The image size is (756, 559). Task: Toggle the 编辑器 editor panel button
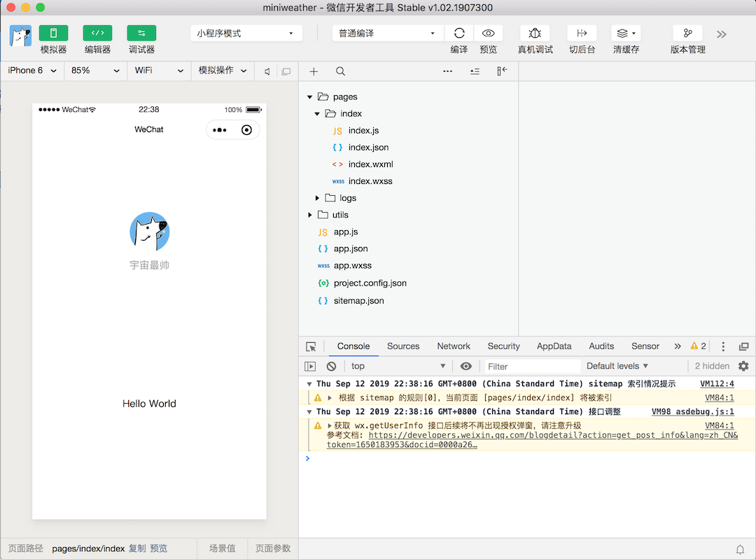97,34
